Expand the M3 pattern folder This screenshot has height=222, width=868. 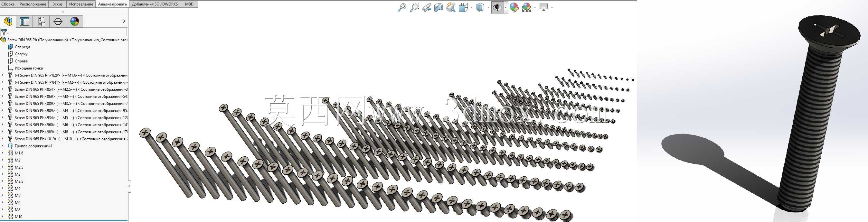pyautogui.click(x=3, y=174)
